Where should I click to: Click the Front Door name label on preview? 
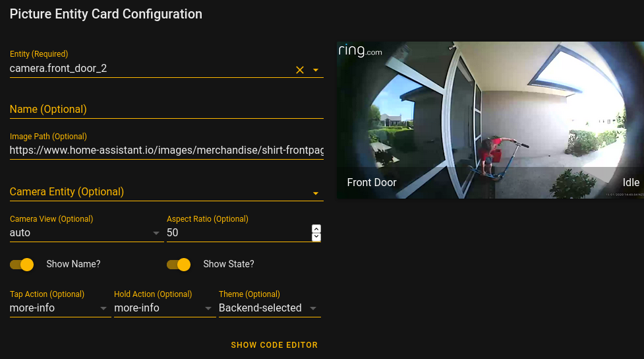point(372,183)
